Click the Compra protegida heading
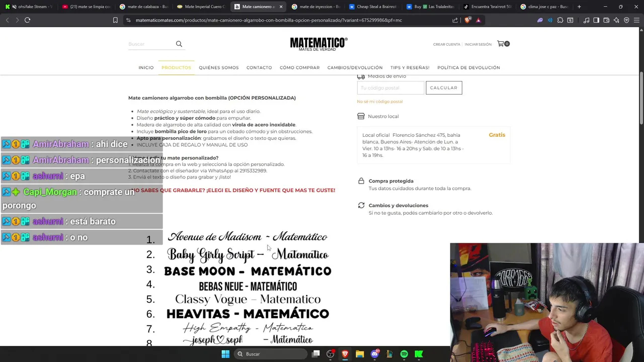 coord(391,181)
